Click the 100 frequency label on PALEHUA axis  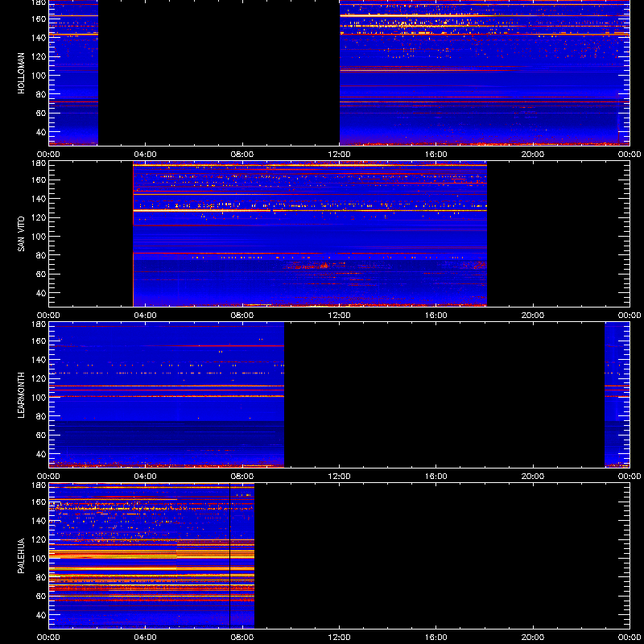click(x=39, y=558)
